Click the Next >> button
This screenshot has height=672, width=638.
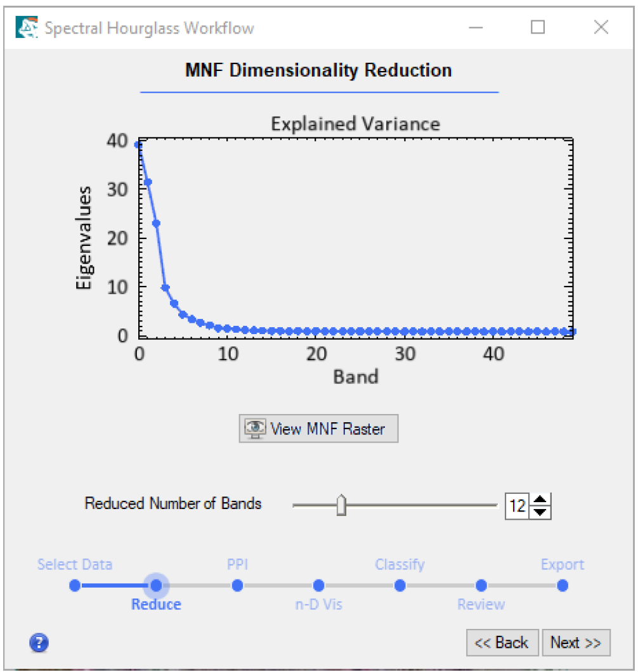pyautogui.click(x=575, y=643)
